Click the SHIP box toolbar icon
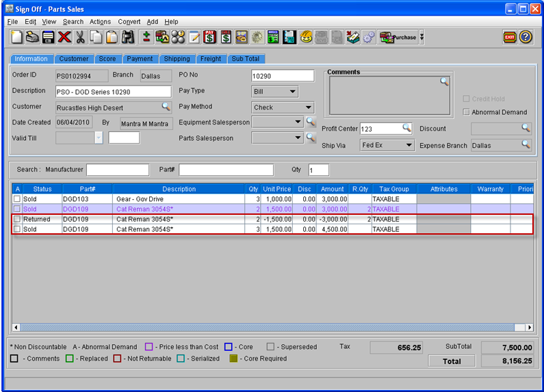Image resolution: width=544 pixels, height=392 pixels. click(x=242, y=37)
